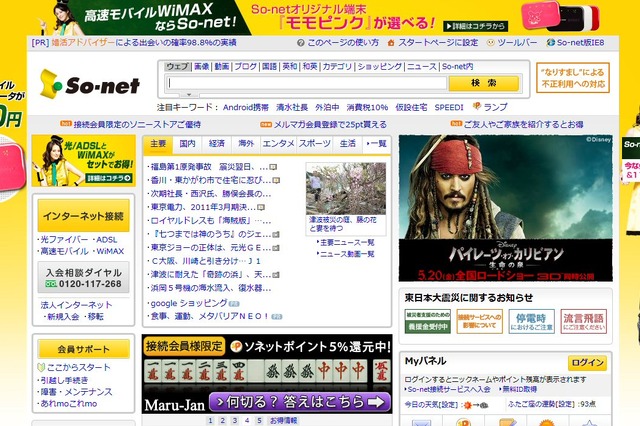Select the 国語 dictionary tab
Viewport: 640px width, 426px height.
pyautogui.click(x=269, y=66)
